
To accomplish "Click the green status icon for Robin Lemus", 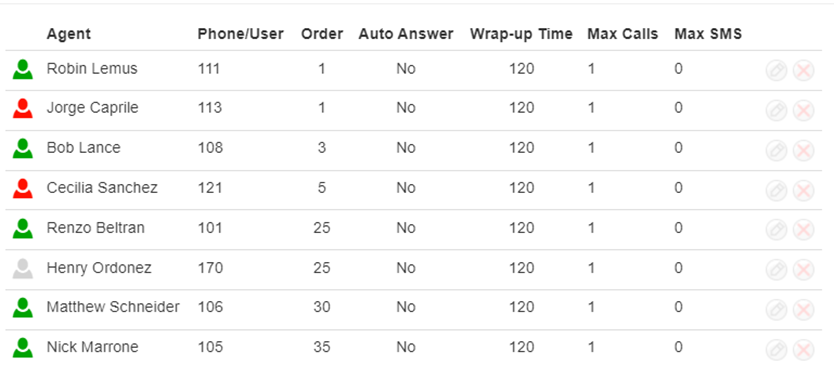I will click(x=23, y=69).
